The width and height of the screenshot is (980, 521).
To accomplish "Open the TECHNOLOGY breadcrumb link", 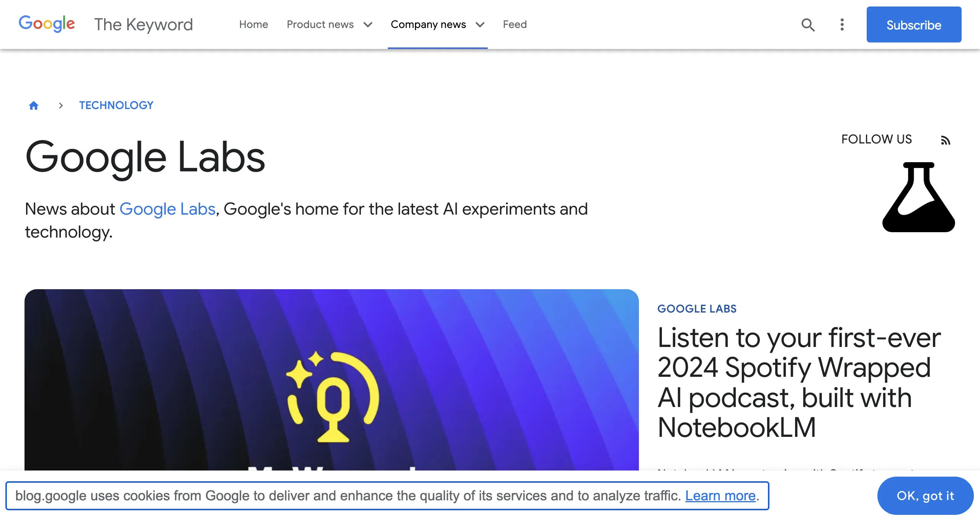I will pos(116,105).
